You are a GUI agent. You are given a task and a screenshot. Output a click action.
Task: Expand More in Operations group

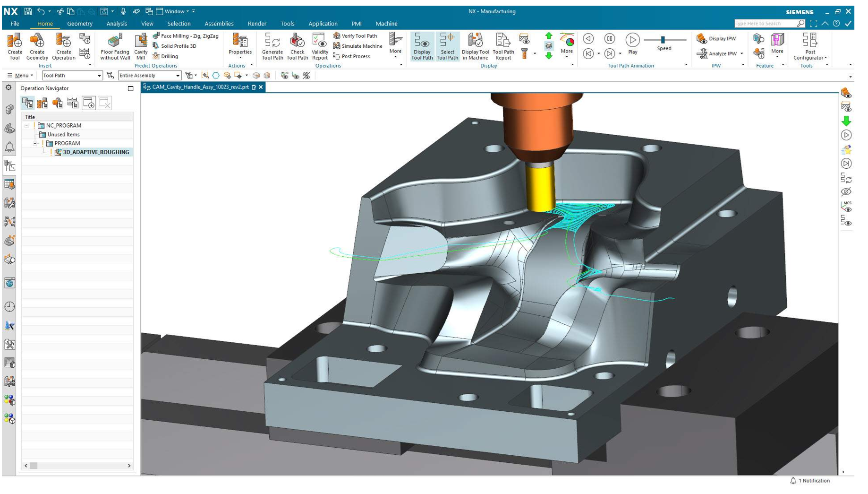[x=395, y=45]
